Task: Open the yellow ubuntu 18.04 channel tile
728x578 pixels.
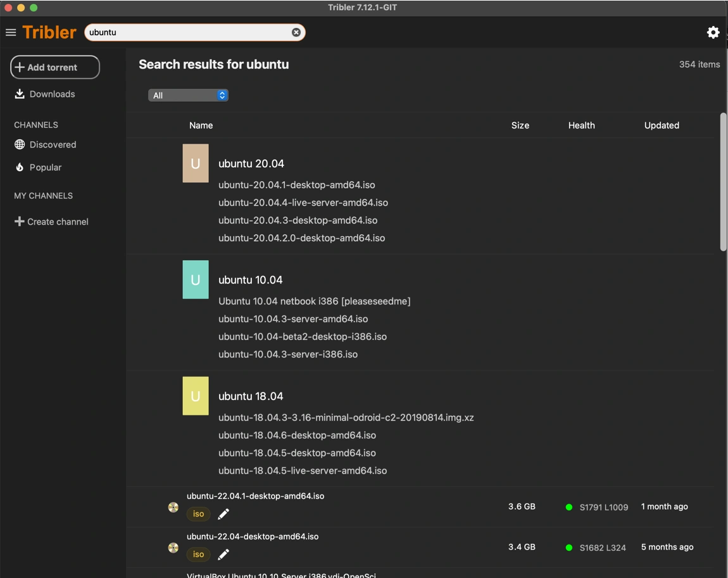Action: click(x=196, y=396)
